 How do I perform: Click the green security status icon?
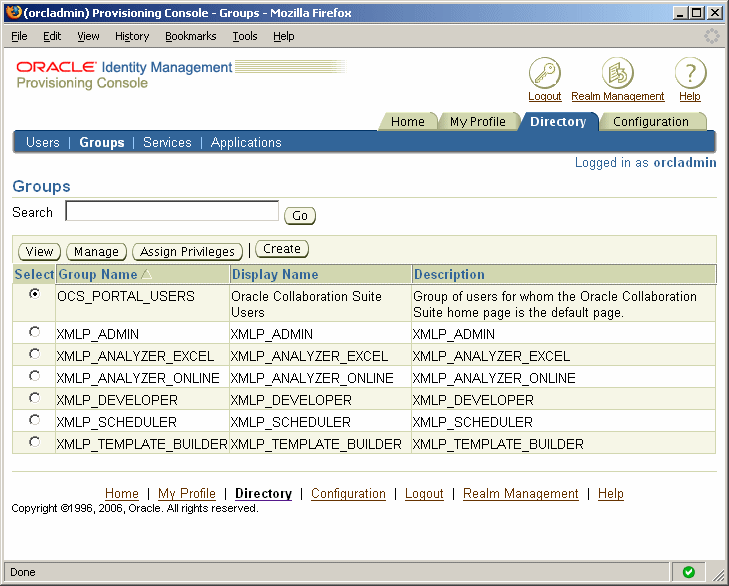click(689, 572)
